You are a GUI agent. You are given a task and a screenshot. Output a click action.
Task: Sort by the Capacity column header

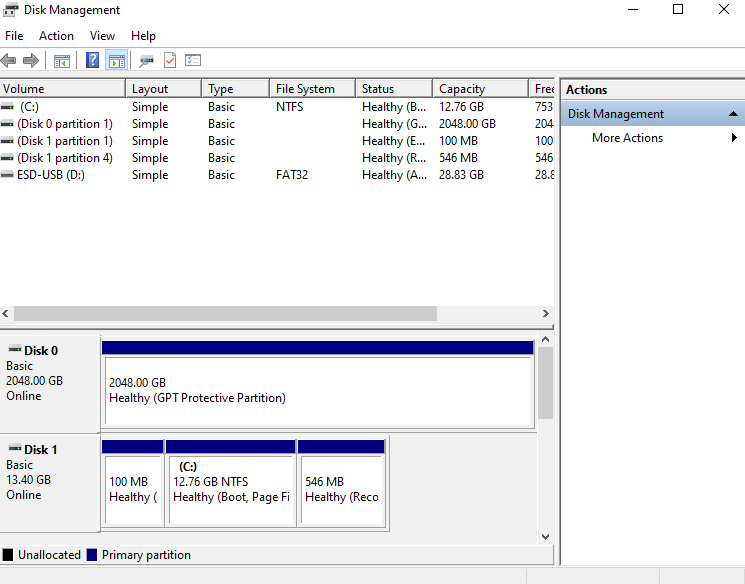click(480, 89)
